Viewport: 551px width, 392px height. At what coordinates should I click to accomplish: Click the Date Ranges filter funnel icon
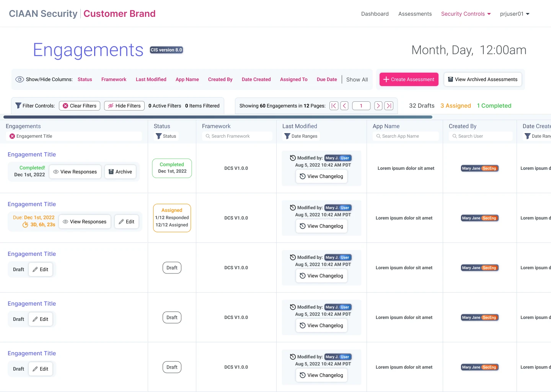click(287, 136)
